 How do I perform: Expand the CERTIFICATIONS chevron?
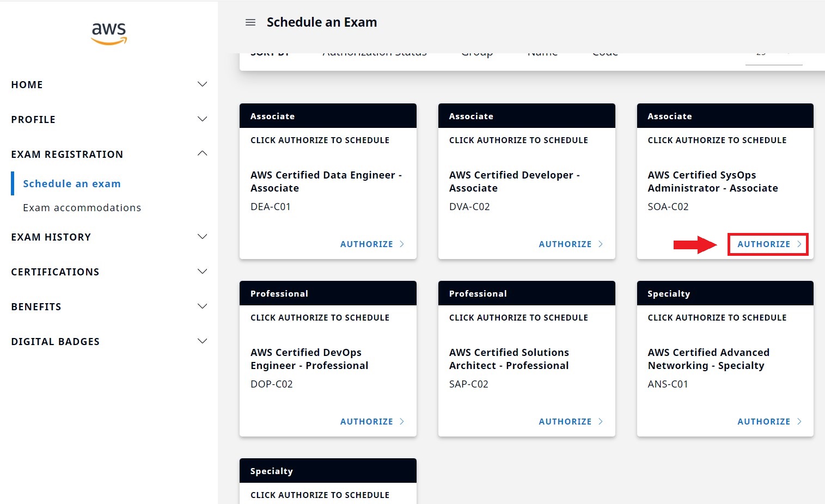(202, 272)
